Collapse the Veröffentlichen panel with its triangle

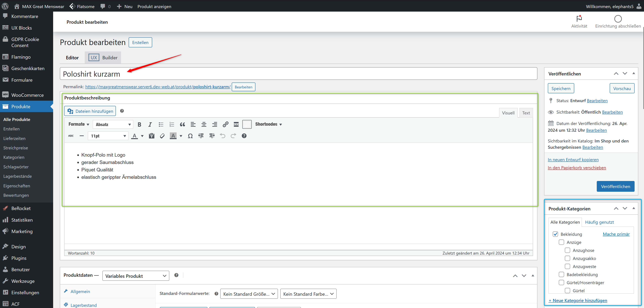(x=634, y=73)
